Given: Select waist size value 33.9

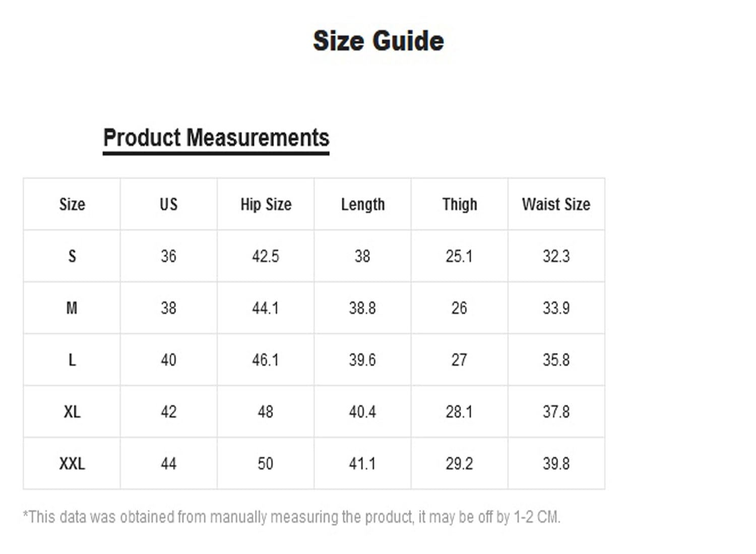Looking at the screenshot, I should pos(556,308).
